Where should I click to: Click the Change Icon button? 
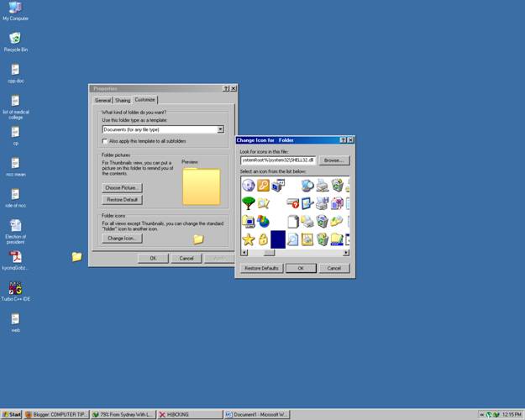(122, 238)
